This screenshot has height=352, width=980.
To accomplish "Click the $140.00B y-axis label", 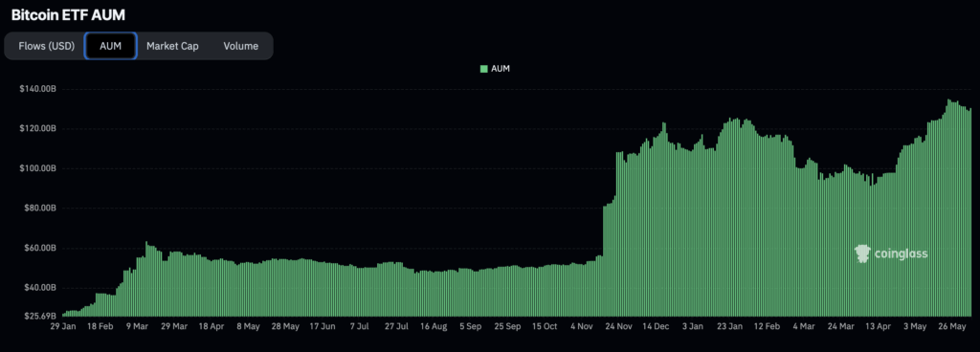I will pyautogui.click(x=38, y=89).
